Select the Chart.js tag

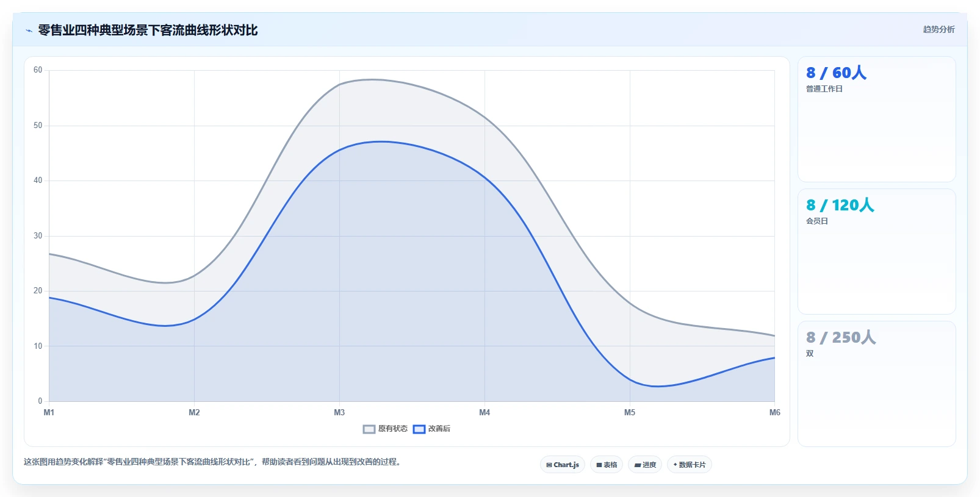563,465
